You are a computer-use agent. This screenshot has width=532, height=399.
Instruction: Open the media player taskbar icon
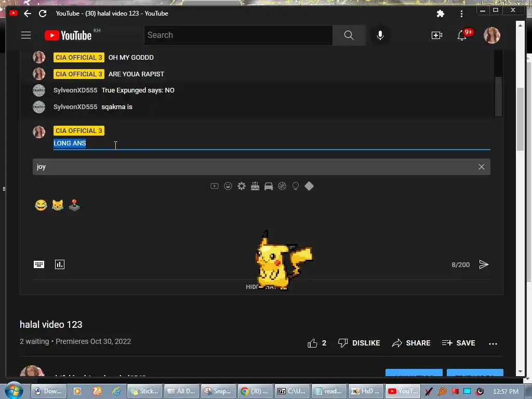tap(77, 391)
